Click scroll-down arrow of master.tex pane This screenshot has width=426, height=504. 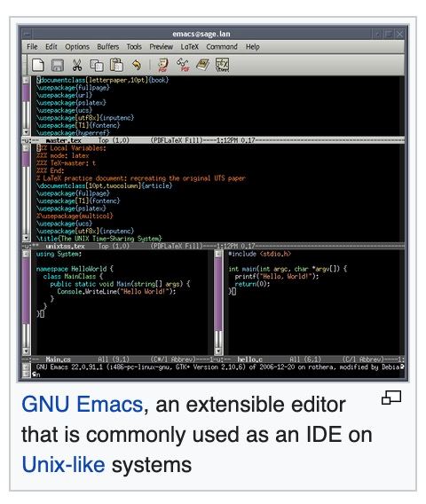point(26,132)
